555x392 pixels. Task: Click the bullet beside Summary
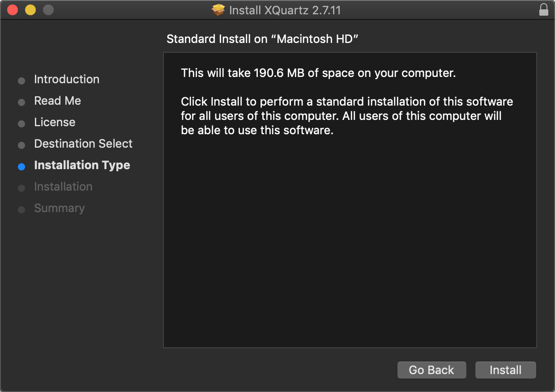(x=21, y=210)
